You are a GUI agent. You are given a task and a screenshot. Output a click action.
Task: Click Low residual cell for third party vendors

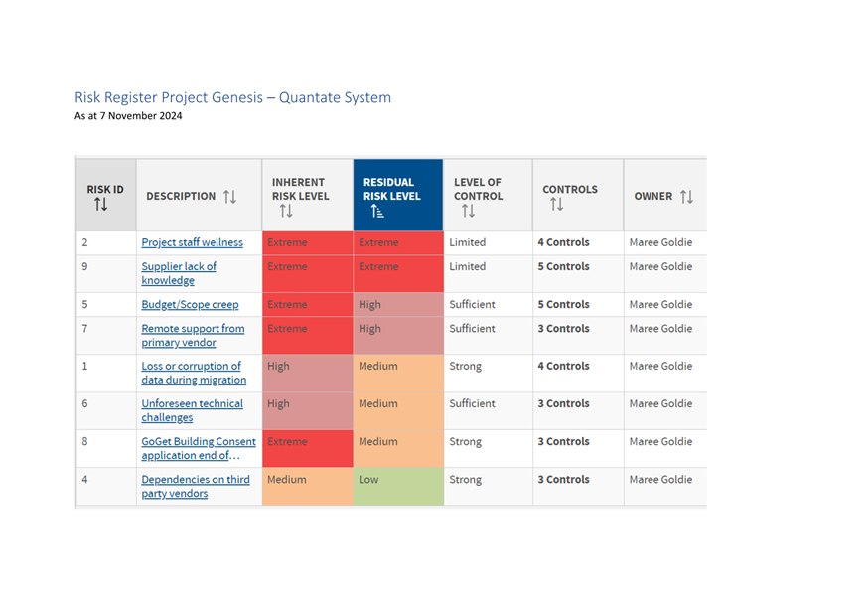pos(398,486)
